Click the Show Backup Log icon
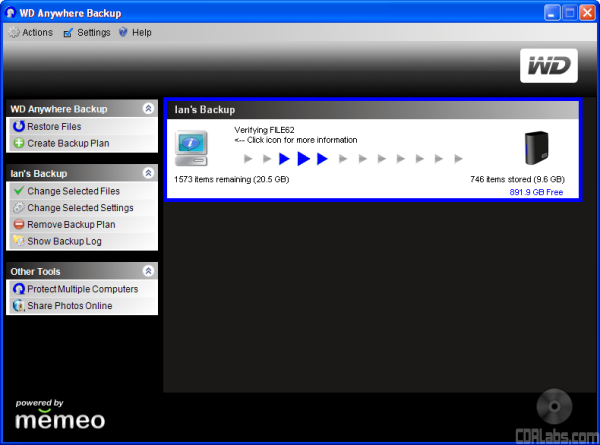600x445 pixels. point(19,242)
